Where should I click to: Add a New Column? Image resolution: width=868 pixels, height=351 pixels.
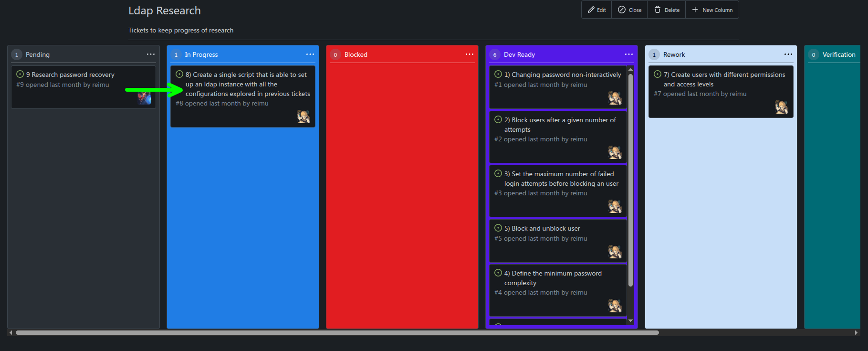click(712, 10)
